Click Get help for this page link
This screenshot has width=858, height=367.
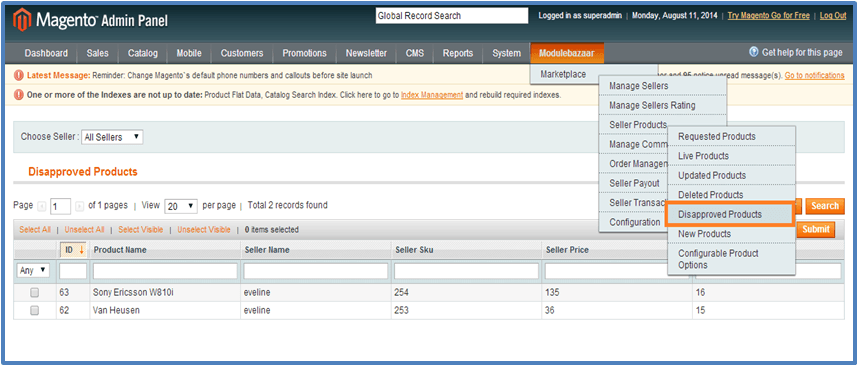pyautogui.click(x=802, y=53)
